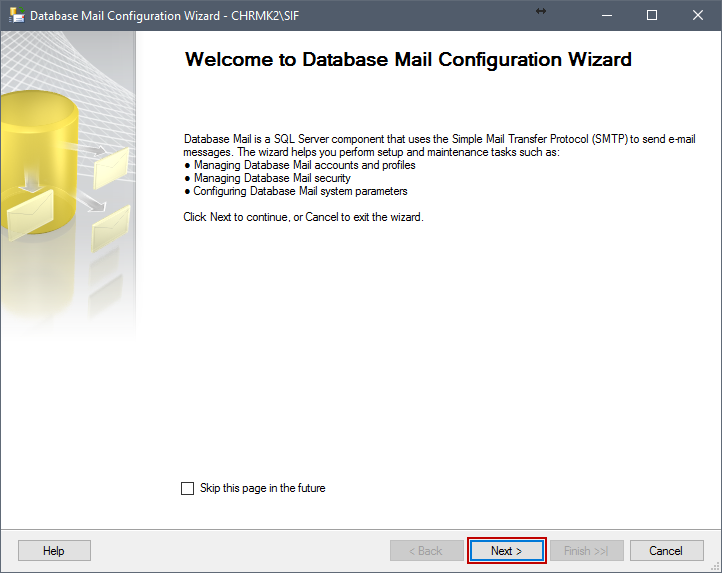
Task: Click 'Configuring Database Mail system parameters' text
Action: point(300,191)
